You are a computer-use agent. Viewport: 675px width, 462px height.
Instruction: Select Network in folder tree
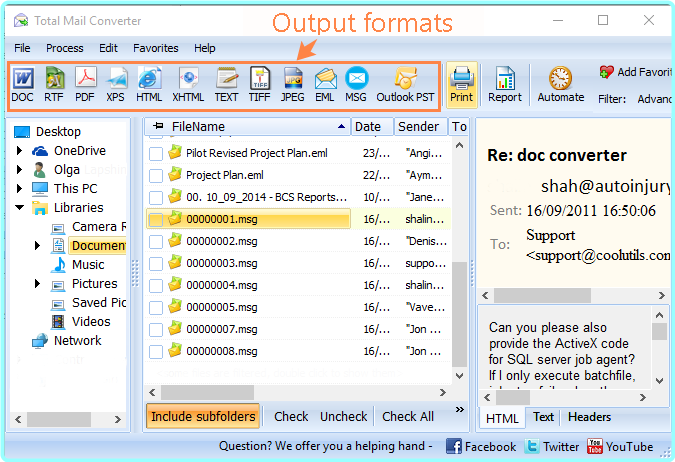coord(77,341)
